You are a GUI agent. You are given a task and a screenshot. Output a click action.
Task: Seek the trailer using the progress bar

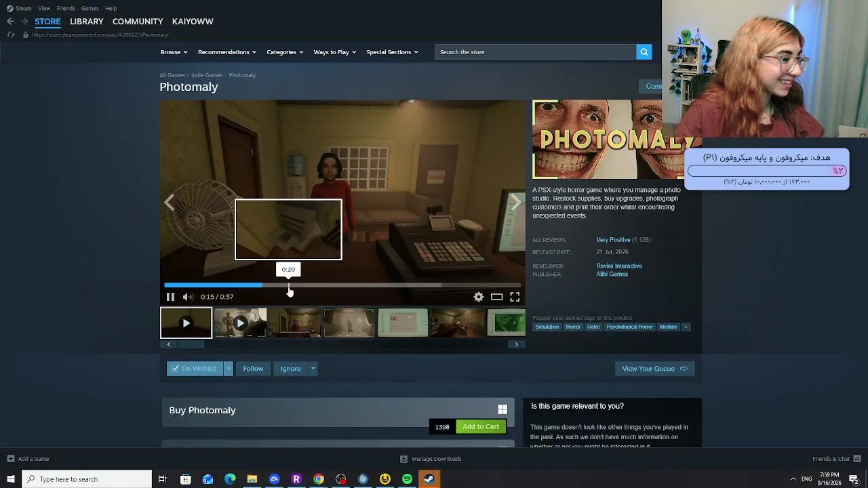click(342, 285)
